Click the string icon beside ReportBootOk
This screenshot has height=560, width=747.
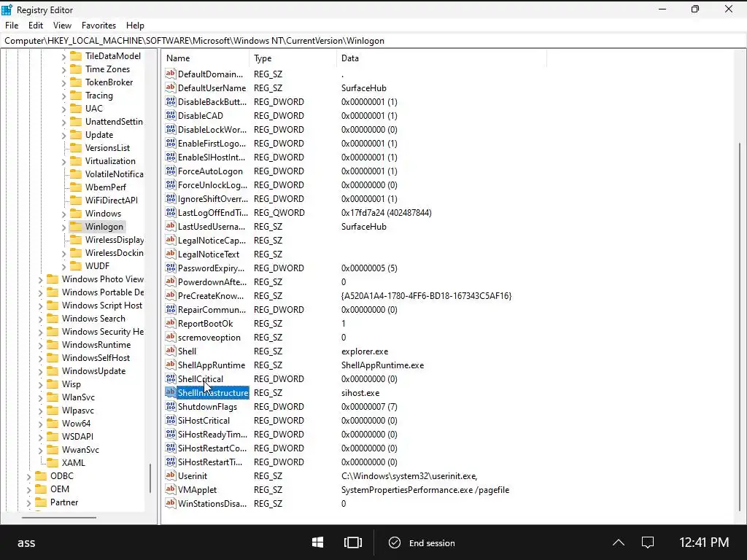point(171,323)
